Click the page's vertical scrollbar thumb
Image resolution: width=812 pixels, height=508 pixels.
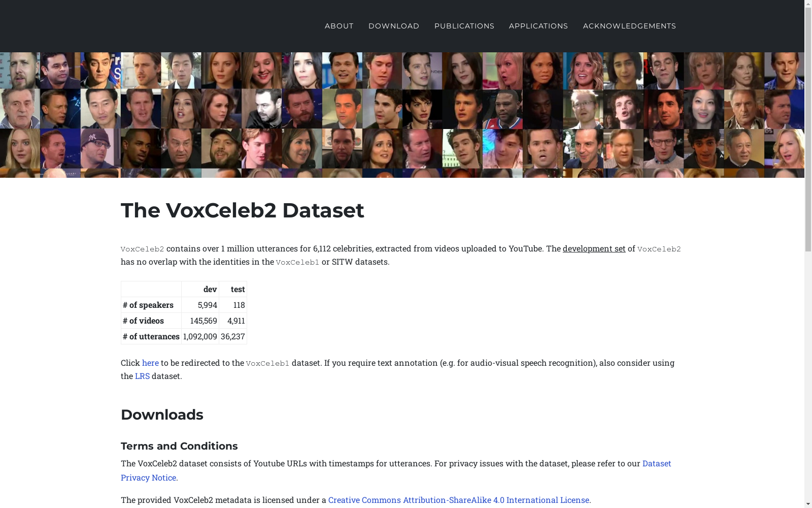point(808,130)
